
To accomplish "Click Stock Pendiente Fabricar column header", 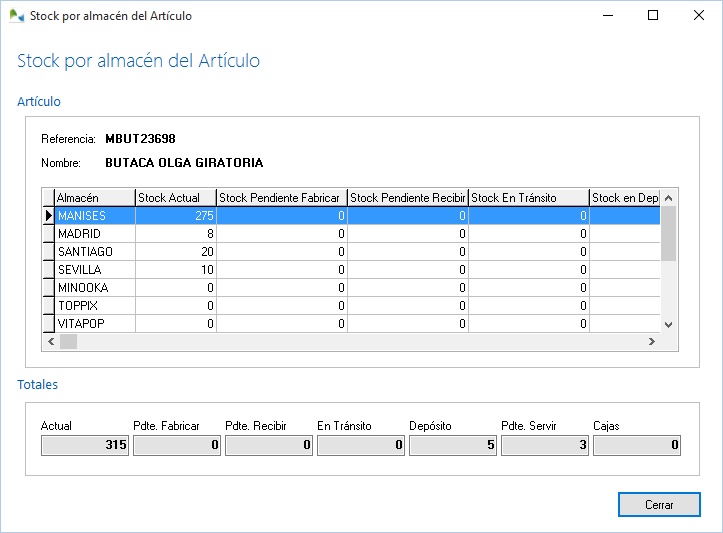I will (x=281, y=198).
